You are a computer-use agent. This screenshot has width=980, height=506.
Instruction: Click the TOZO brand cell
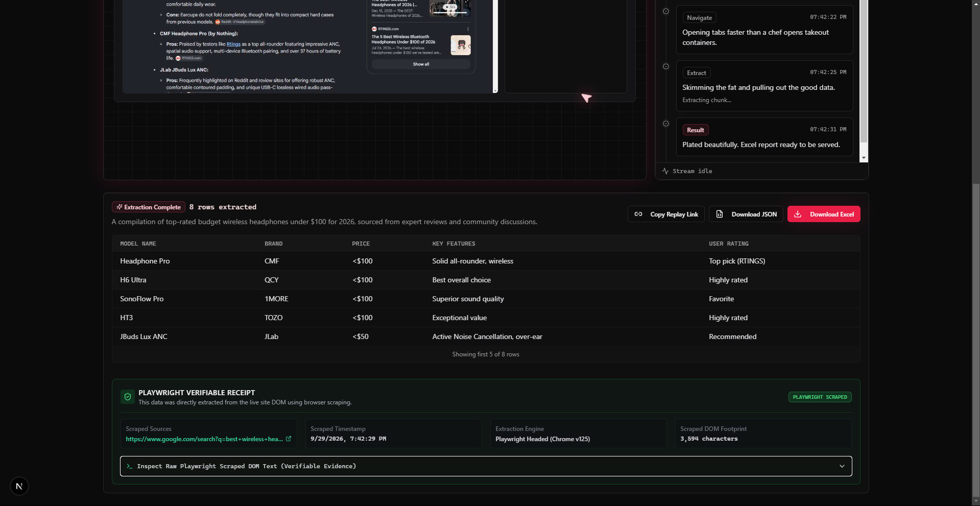[x=273, y=318]
